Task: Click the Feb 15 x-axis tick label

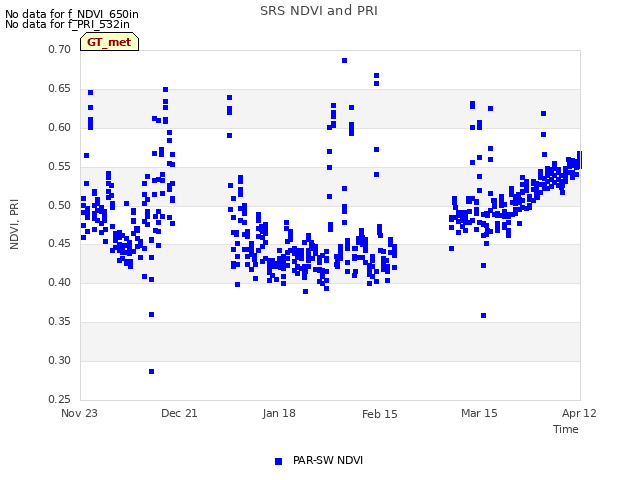Action: coord(380,414)
